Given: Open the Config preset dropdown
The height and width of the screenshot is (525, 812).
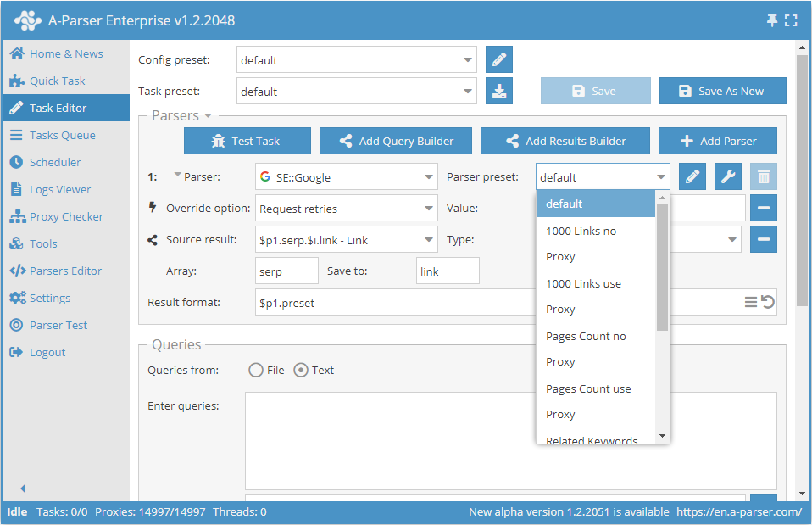Looking at the screenshot, I should [469, 60].
